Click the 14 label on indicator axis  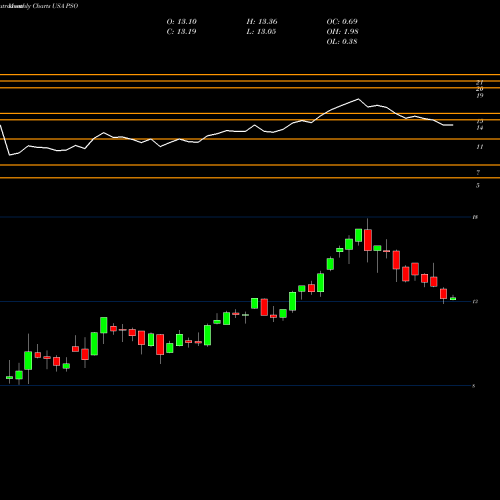(479, 128)
